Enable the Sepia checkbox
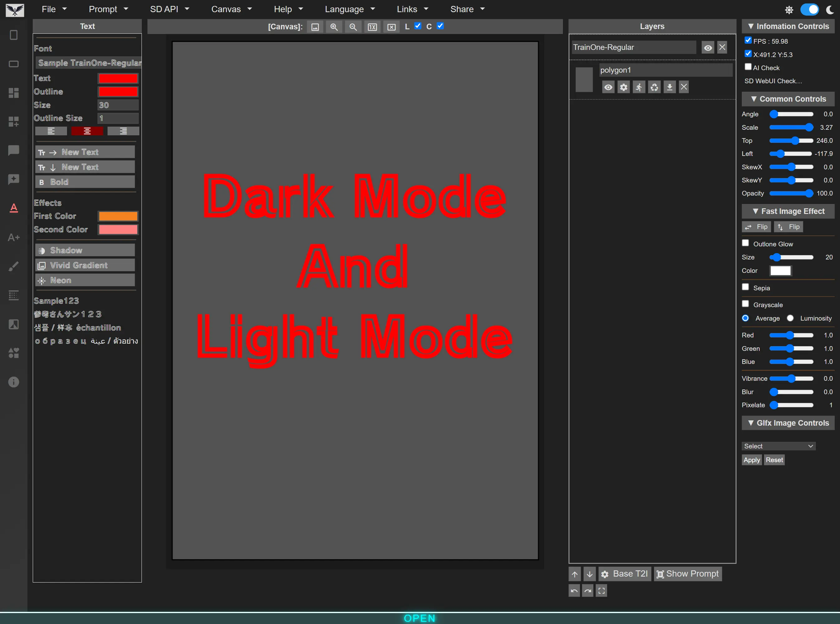Image resolution: width=840 pixels, height=624 pixels. [745, 287]
